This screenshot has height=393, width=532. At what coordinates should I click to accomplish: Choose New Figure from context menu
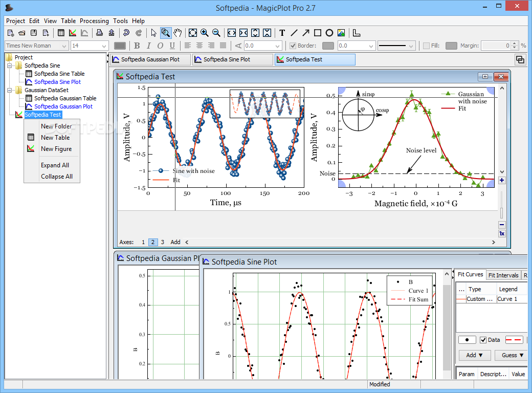(56, 149)
